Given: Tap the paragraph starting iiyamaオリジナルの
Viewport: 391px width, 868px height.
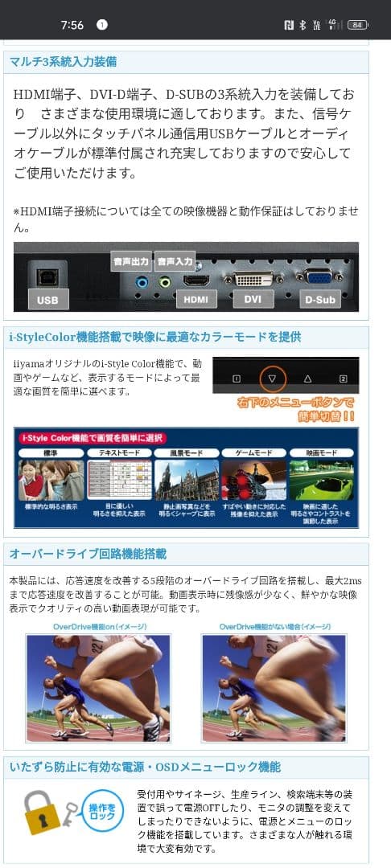Looking at the screenshot, I should pos(108,378).
